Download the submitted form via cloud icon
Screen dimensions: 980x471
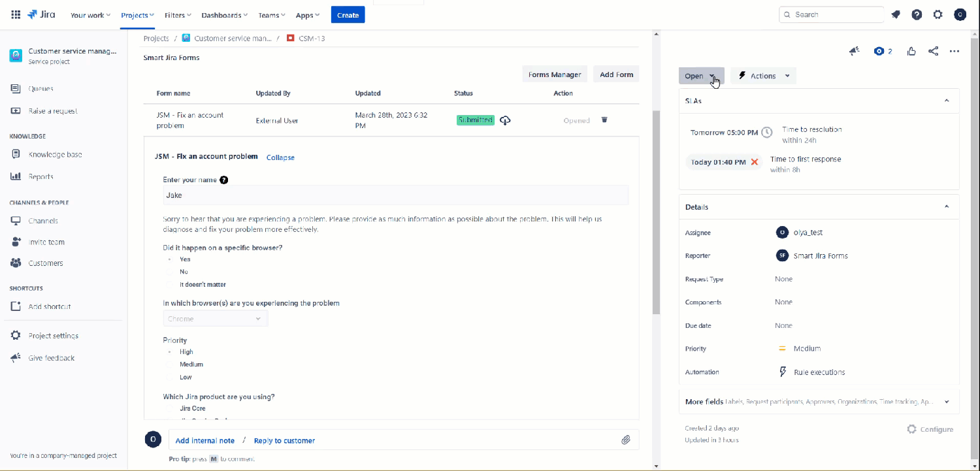click(505, 120)
